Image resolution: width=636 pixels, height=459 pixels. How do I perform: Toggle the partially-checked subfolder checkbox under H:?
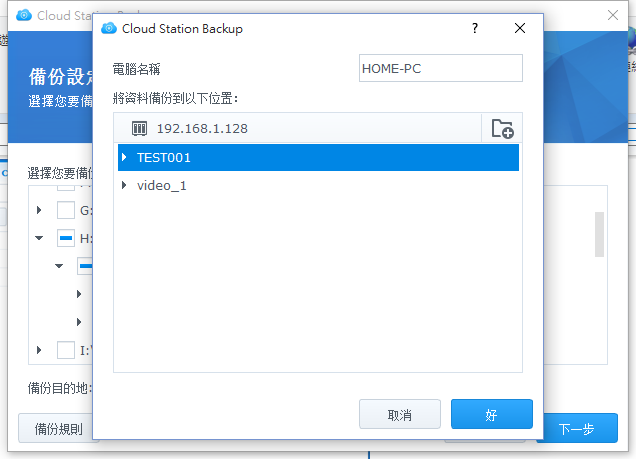85,266
